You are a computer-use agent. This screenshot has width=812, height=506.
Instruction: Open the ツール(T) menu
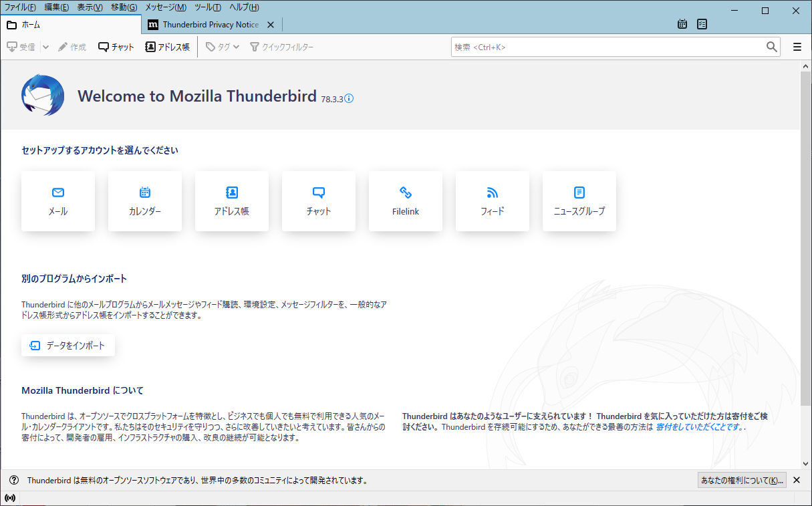[208, 7]
